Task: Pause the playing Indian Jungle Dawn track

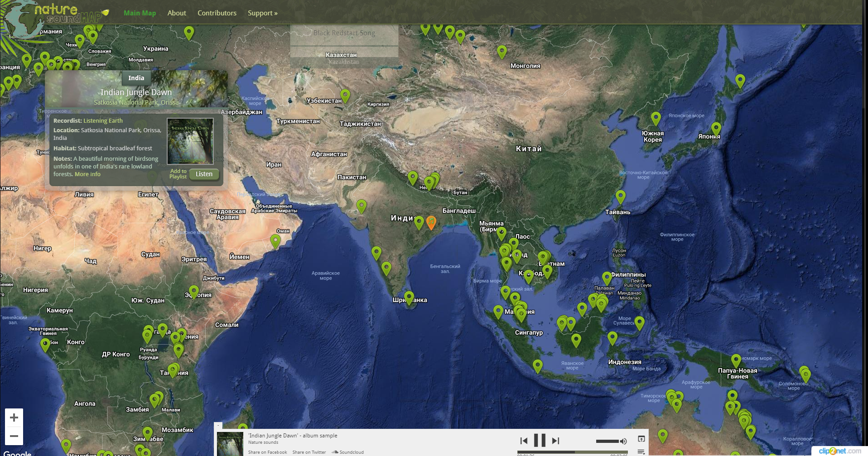Action: point(540,440)
